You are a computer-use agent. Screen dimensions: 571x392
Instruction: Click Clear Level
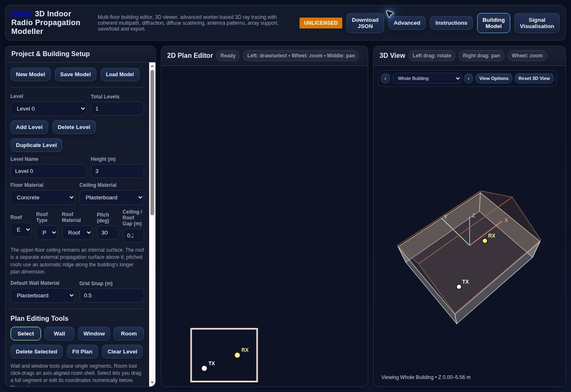coord(122,352)
